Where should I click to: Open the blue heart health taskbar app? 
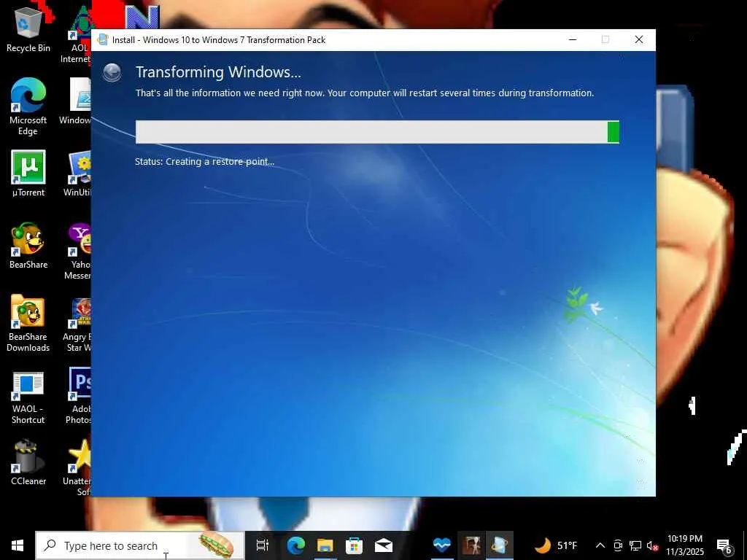[441, 545]
